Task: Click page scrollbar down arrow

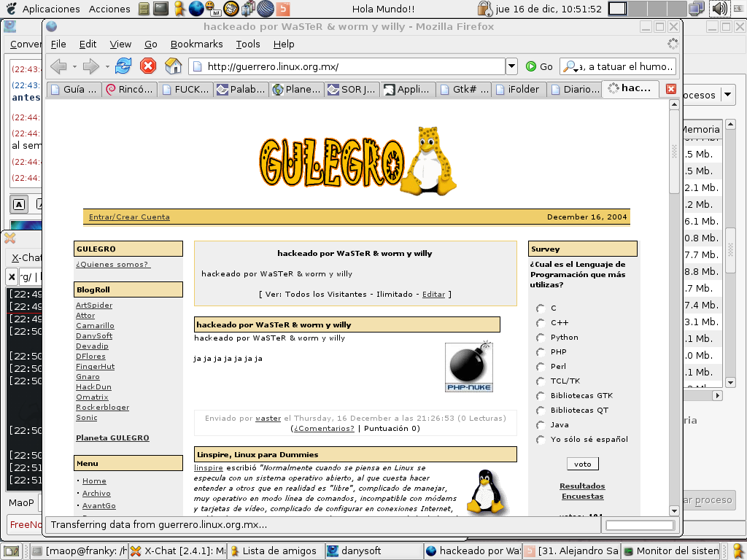Action: [x=674, y=510]
